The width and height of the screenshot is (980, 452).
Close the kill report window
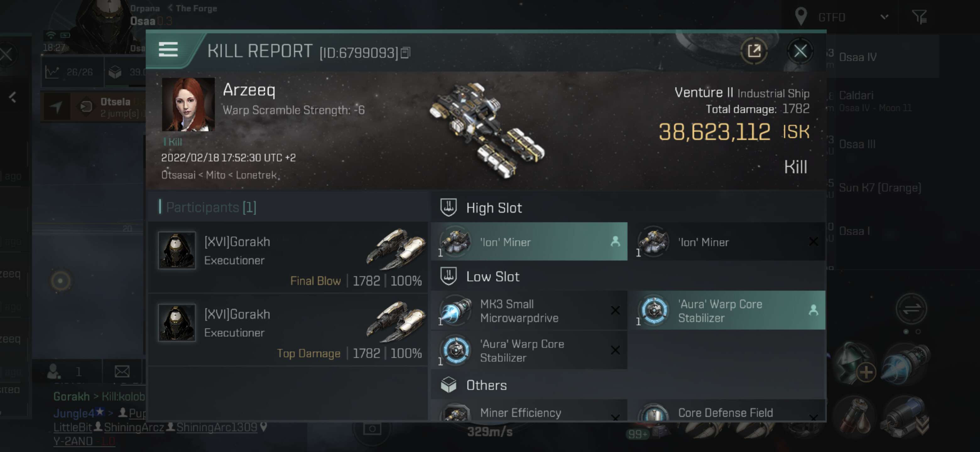point(800,51)
